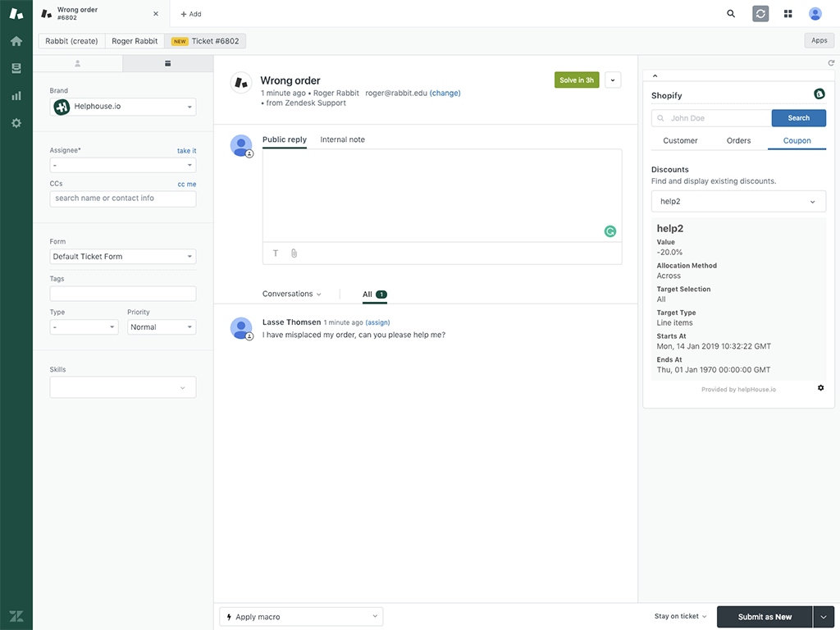Open the Stay on ticket dropdown

coord(679,615)
